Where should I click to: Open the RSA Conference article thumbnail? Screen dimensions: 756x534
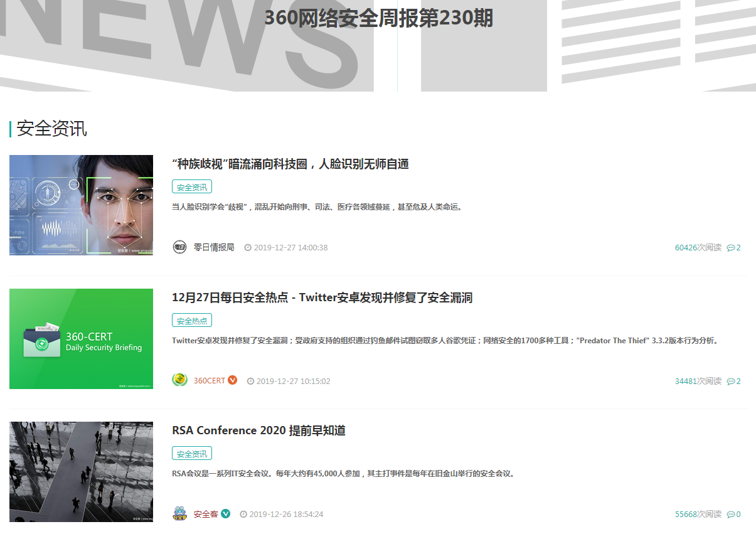click(81, 472)
